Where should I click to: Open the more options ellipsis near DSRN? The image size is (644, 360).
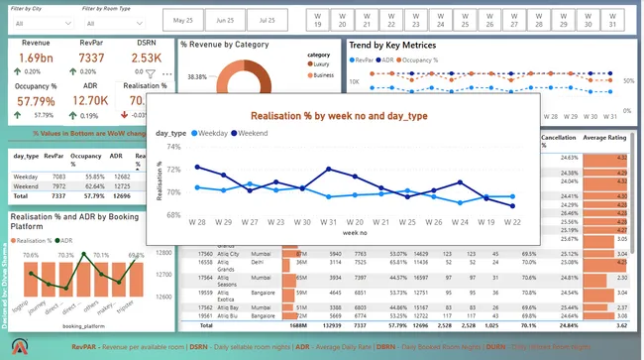[x=167, y=74]
